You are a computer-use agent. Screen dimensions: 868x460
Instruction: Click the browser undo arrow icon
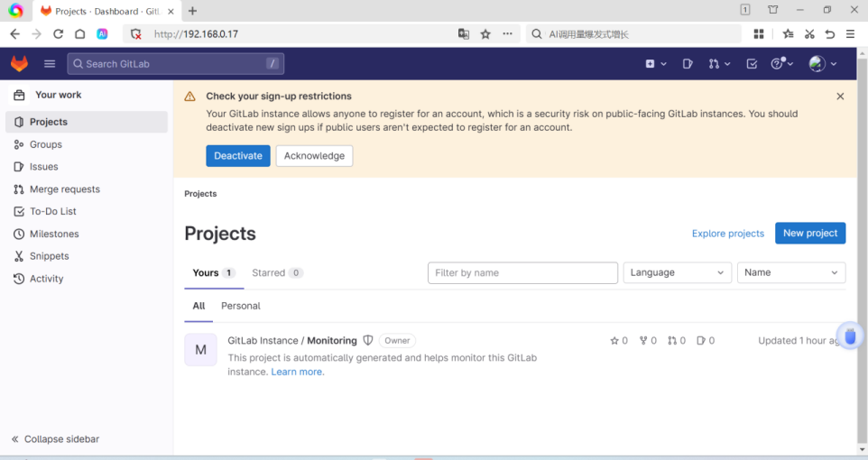(x=830, y=34)
